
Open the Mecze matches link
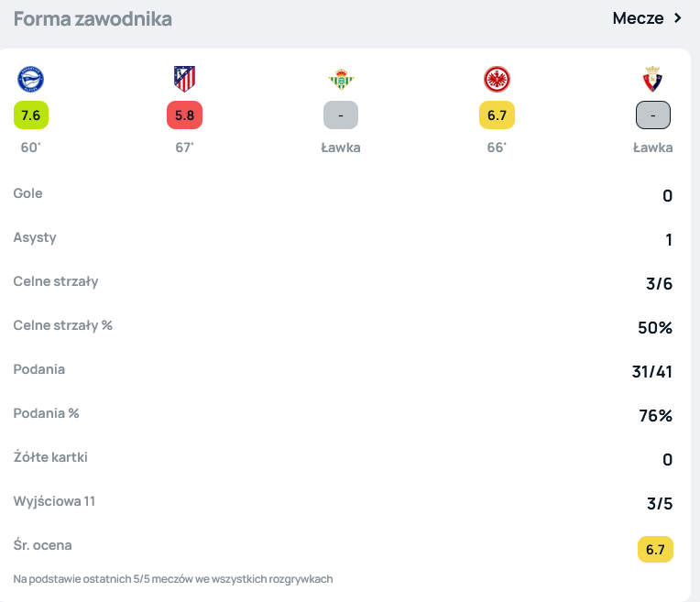pos(638,18)
